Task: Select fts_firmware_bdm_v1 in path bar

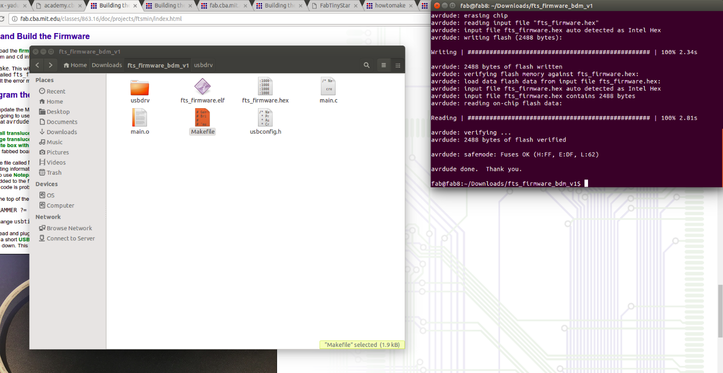Action: pos(158,65)
